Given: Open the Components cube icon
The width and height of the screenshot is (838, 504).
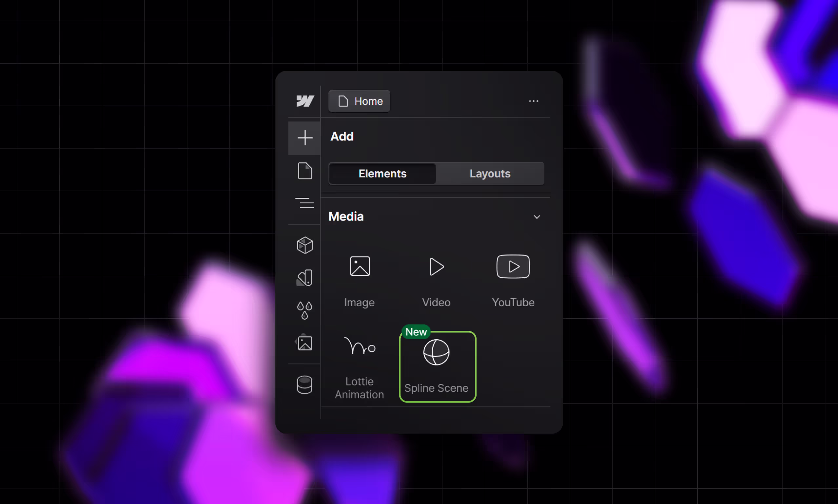Looking at the screenshot, I should point(305,245).
